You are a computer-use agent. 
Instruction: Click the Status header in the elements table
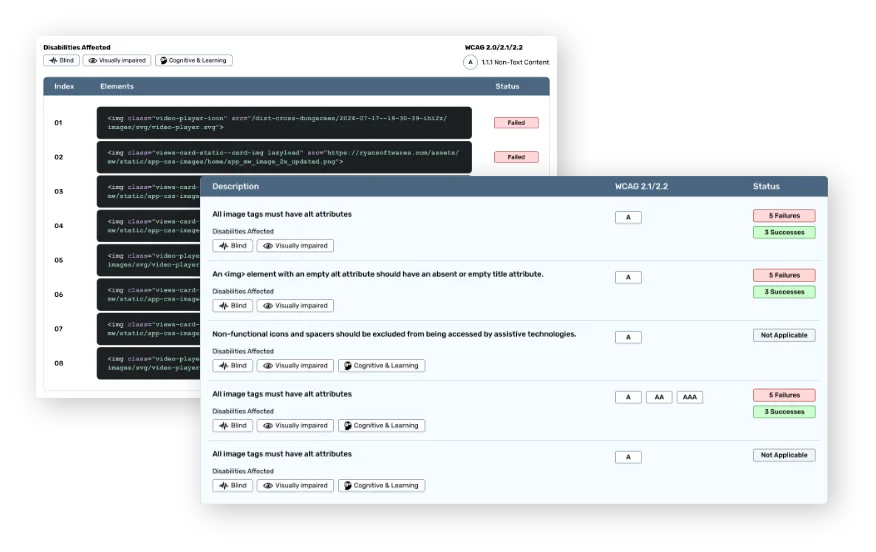[507, 87]
